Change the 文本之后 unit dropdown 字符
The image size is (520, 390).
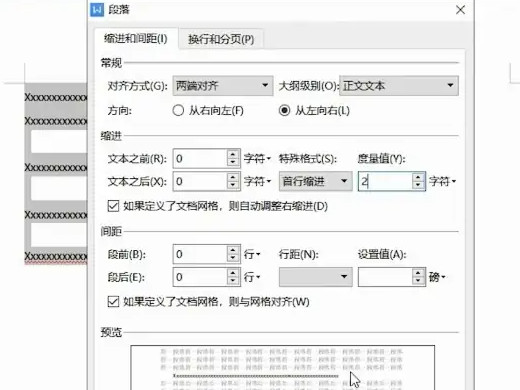257,181
